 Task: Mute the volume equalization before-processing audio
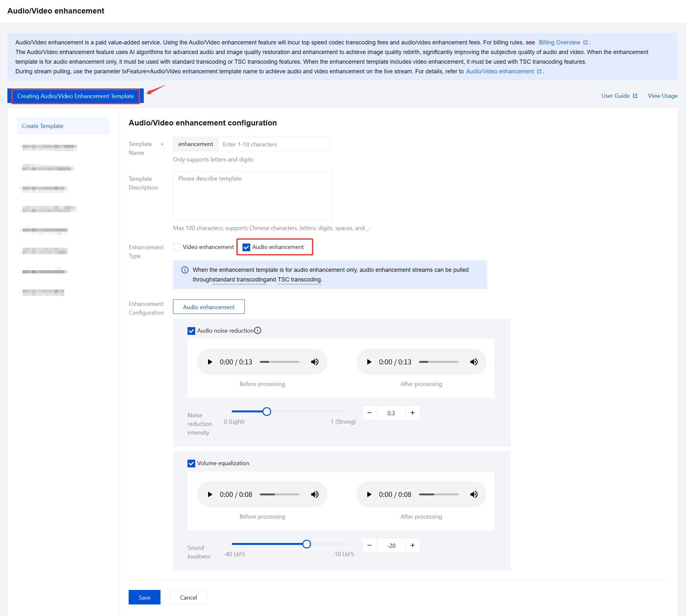(x=315, y=494)
